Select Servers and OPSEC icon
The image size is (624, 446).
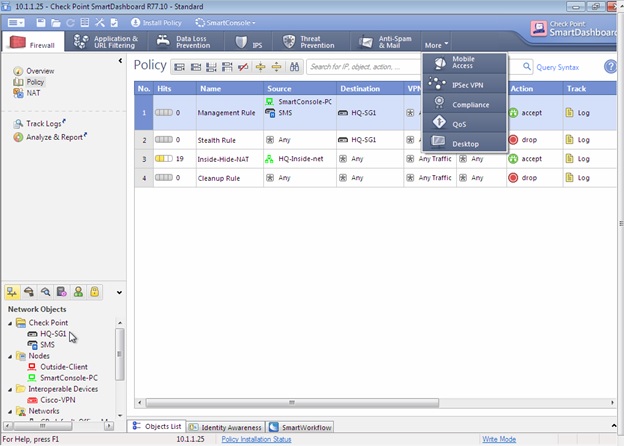tap(62, 292)
